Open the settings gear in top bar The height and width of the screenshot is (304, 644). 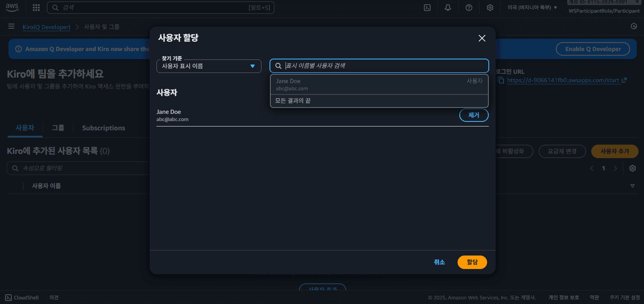[x=490, y=8]
